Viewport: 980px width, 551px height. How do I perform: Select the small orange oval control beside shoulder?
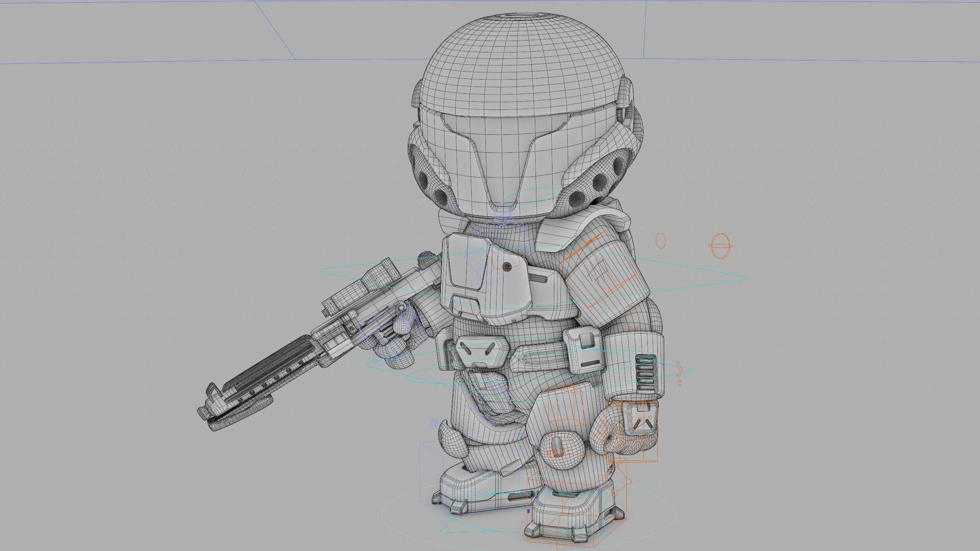tap(661, 240)
